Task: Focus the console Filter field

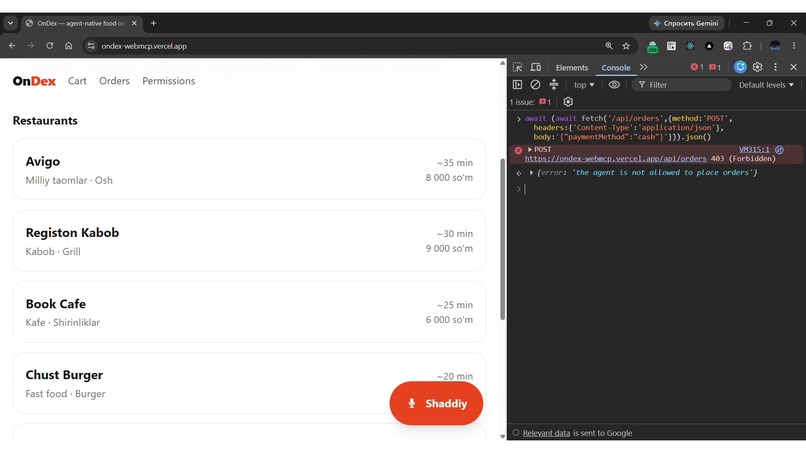Action: pos(681,85)
